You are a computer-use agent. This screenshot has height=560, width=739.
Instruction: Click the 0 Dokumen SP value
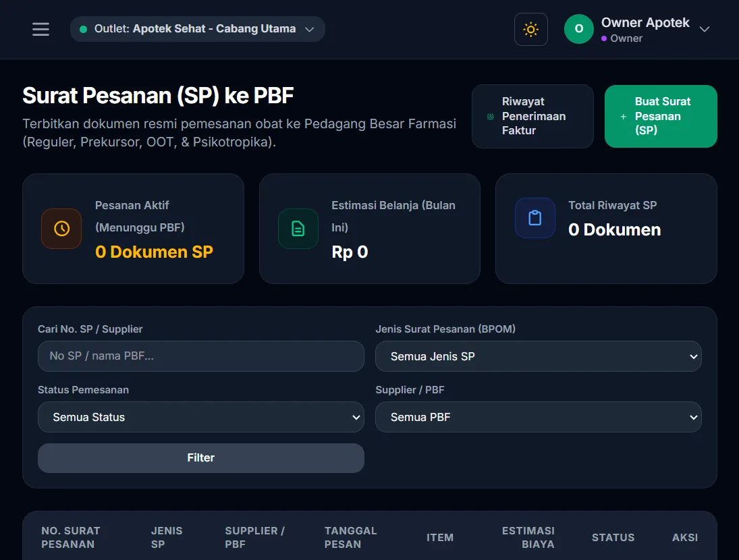tap(154, 252)
